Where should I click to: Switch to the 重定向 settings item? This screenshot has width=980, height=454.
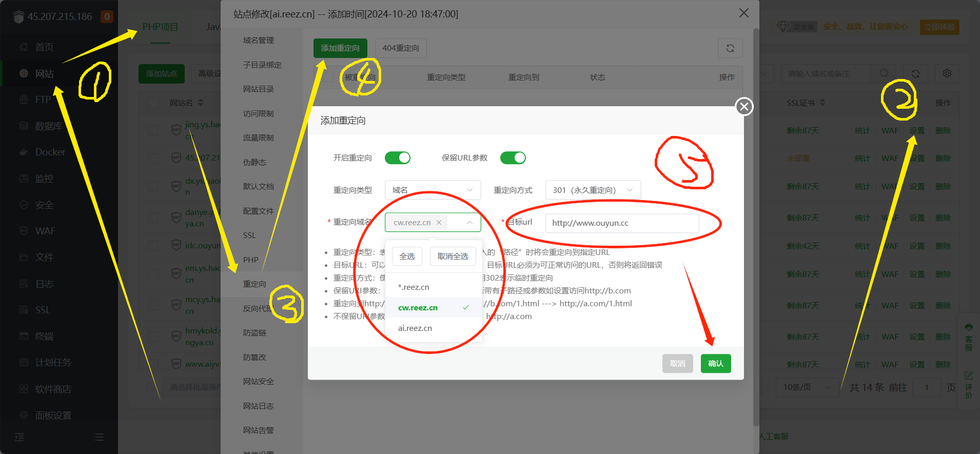254,284
